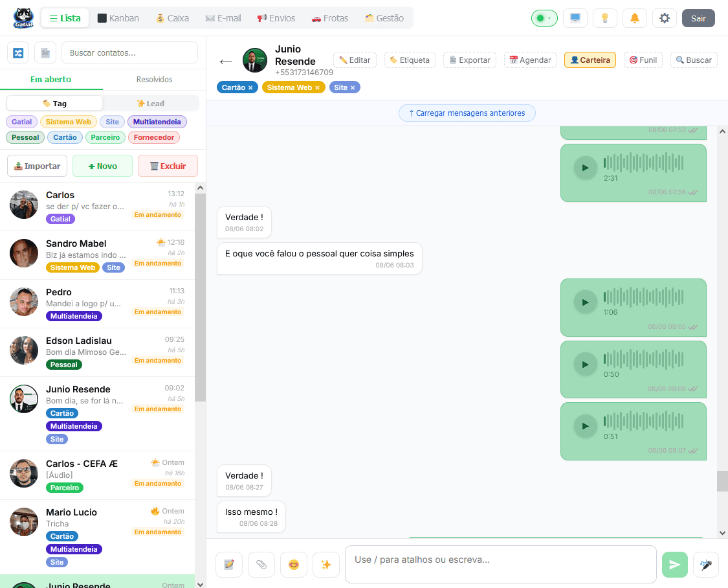Click the chat scrollbar down arrow
The image size is (728, 588).
point(722,533)
